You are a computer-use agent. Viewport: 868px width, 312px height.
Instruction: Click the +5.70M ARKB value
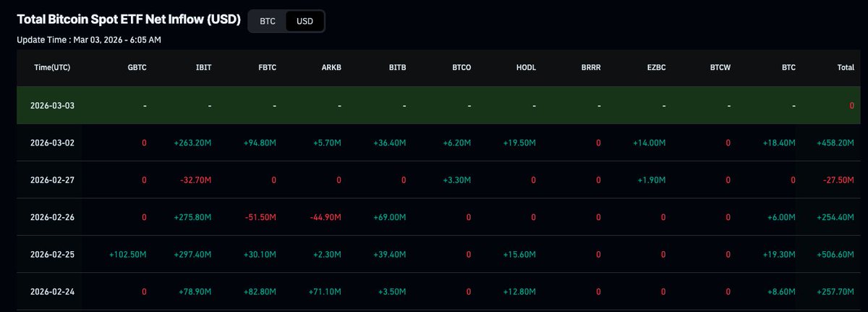click(x=327, y=143)
